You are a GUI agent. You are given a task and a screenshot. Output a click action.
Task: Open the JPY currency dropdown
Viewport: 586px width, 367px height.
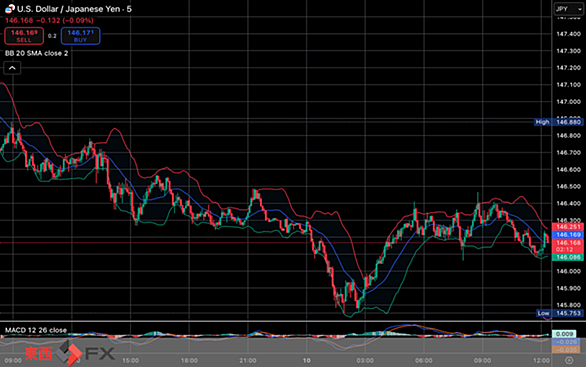568,9
